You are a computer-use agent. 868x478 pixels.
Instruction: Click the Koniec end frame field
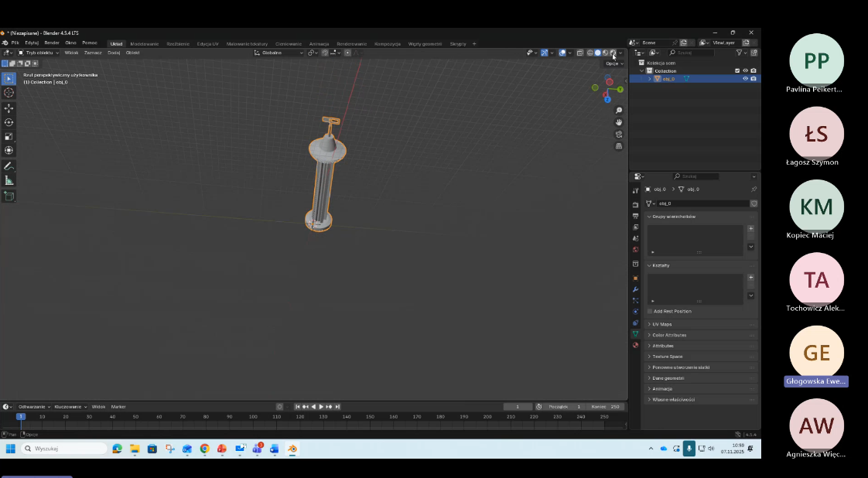pyautogui.click(x=606, y=407)
